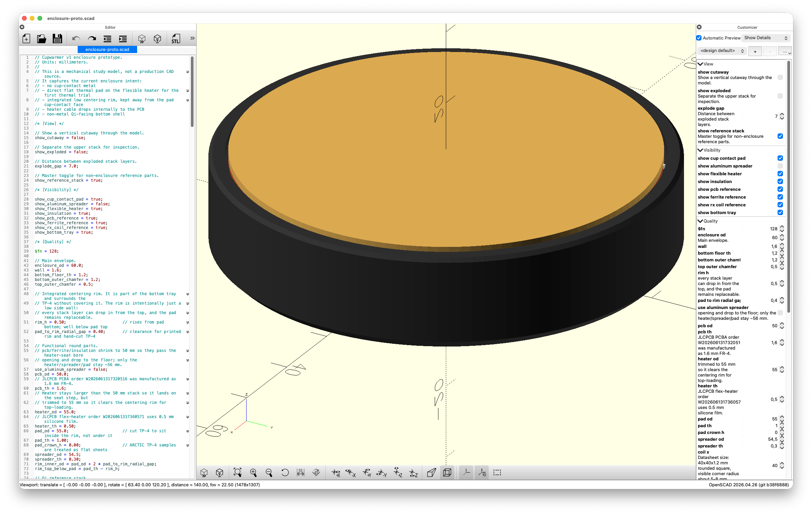Uncheck show bottom tray
This screenshot has width=812, height=514.
[x=780, y=212]
